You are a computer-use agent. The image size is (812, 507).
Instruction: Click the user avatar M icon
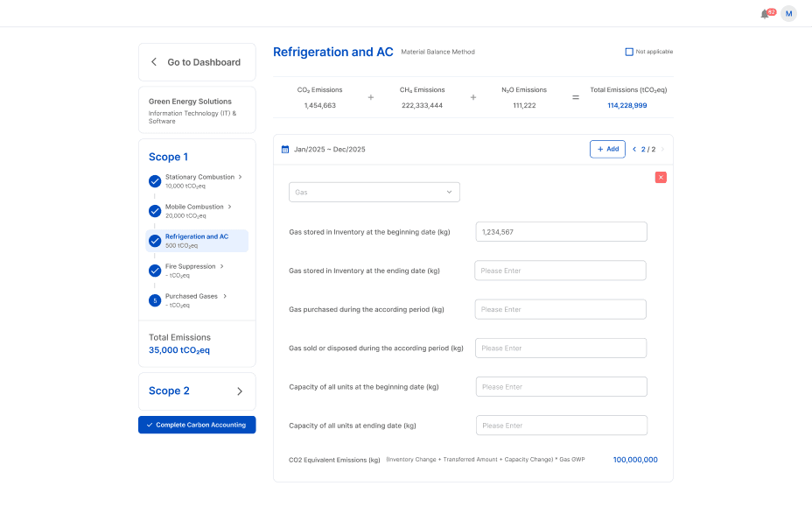click(x=788, y=14)
